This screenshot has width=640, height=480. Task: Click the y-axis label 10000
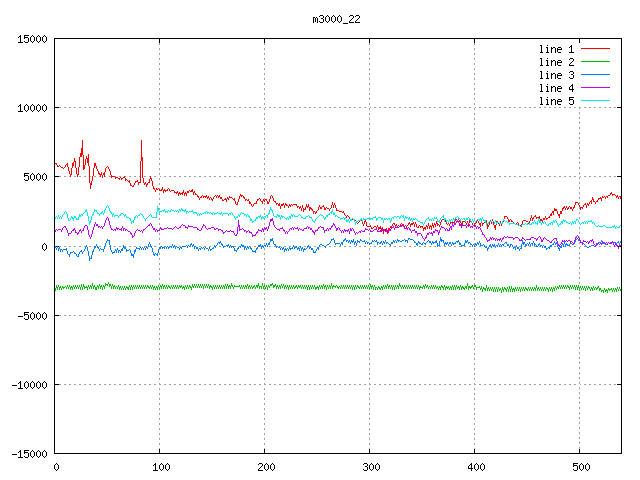coord(33,108)
